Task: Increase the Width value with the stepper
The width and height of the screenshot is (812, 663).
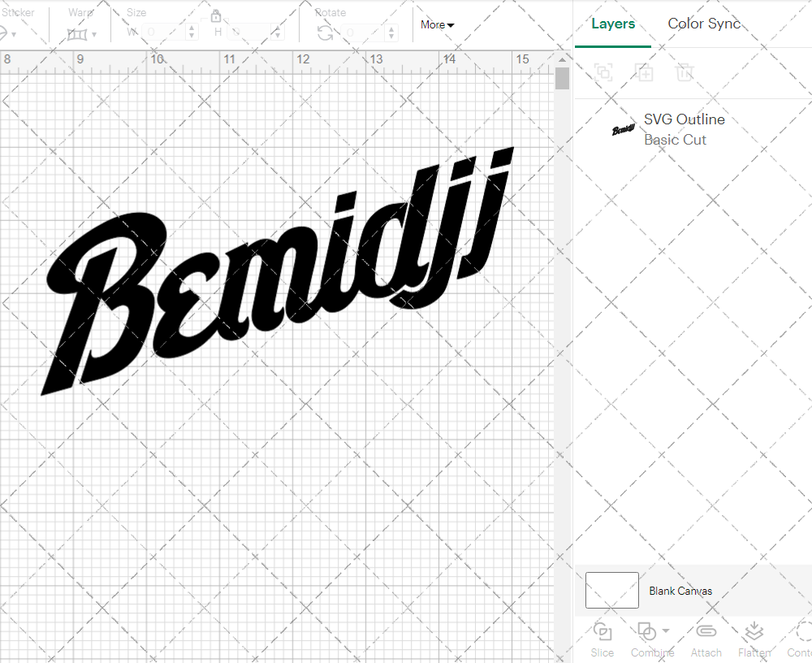Action: pyautogui.click(x=192, y=28)
